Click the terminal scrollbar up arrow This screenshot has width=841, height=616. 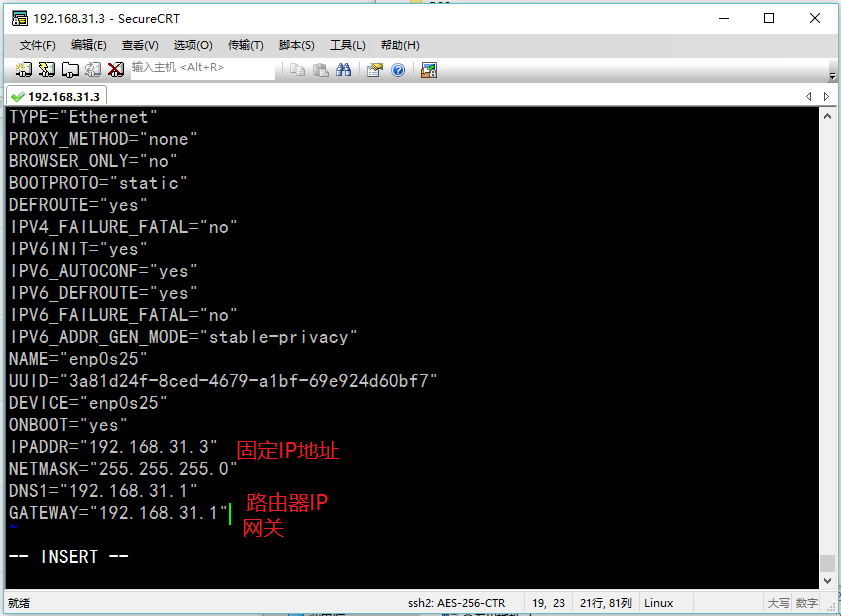click(x=827, y=115)
